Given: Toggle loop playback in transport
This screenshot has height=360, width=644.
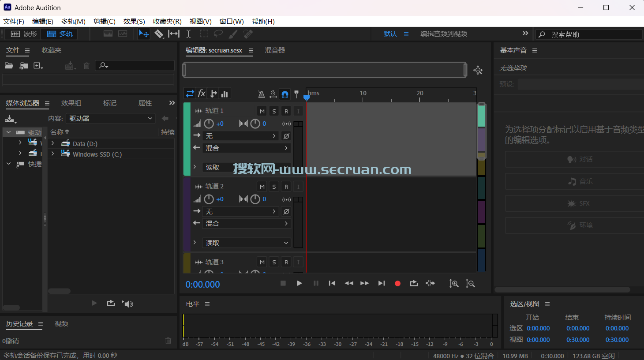Looking at the screenshot, I should click(x=414, y=283).
